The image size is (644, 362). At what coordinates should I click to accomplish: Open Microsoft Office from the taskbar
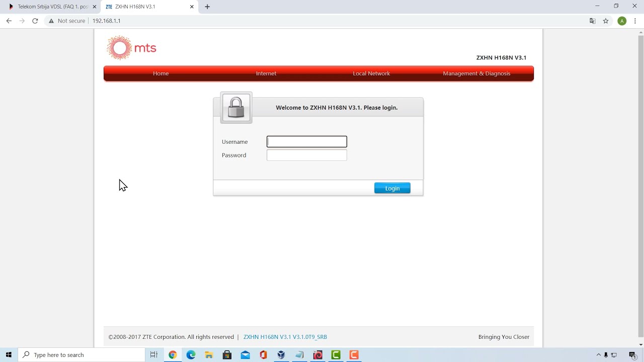pyautogui.click(x=263, y=355)
